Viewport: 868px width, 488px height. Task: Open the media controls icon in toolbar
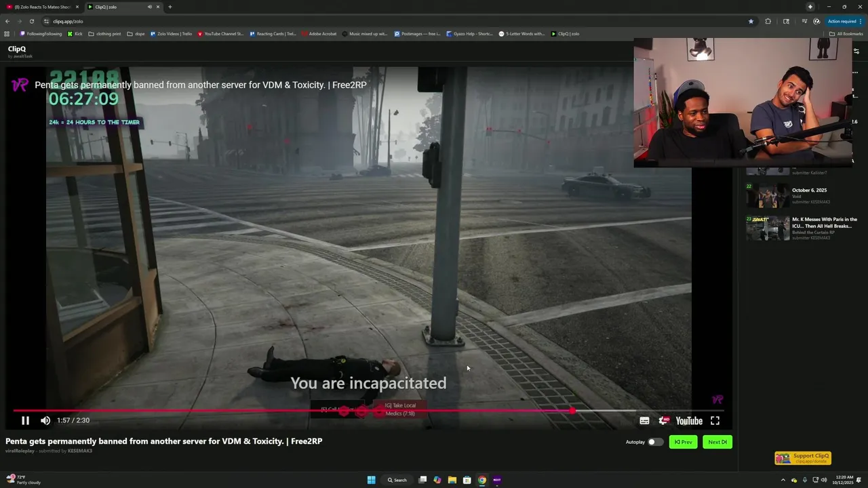click(804, 21)
